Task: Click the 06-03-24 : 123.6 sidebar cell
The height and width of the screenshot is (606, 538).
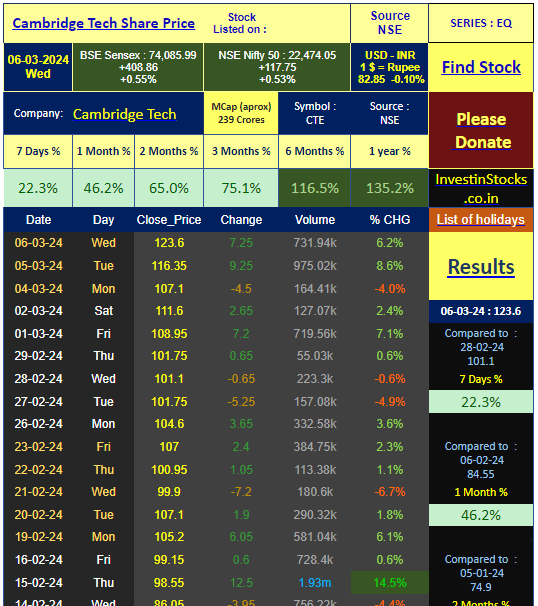Action: [x=481, y=311]
